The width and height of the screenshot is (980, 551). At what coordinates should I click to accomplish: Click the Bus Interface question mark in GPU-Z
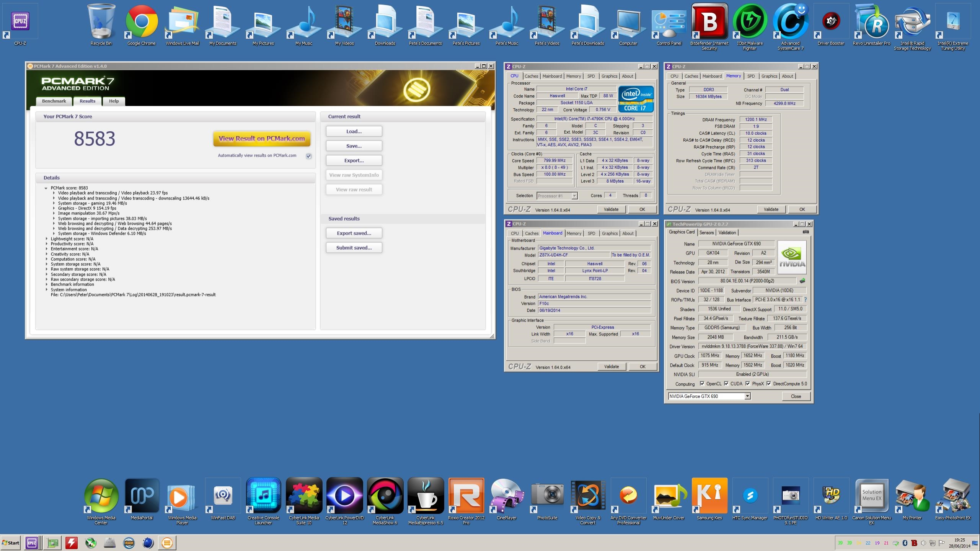(x=805, y=299)
